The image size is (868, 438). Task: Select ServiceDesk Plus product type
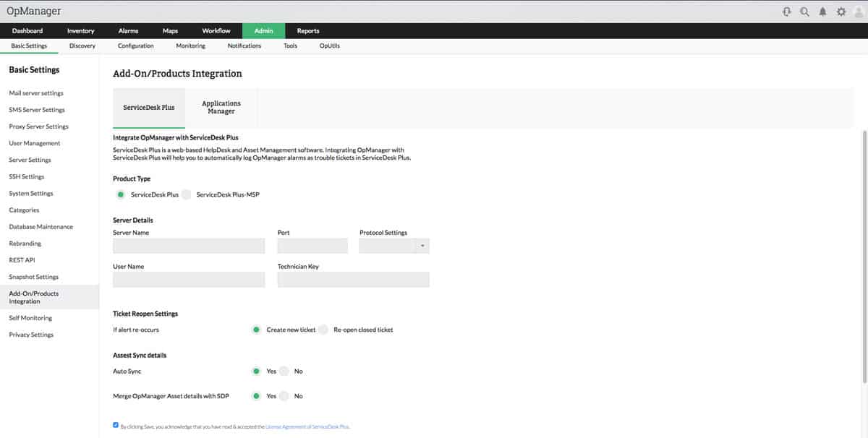(121, 194)
